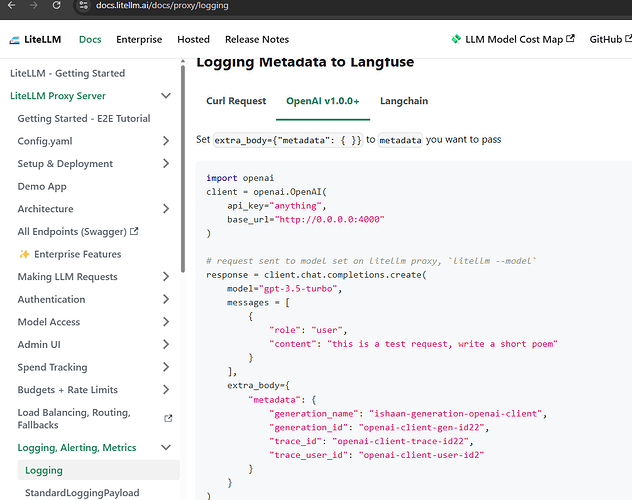Click the browser forward arrow
Viewport: 632px width, 500px height.
pos(33,6)
